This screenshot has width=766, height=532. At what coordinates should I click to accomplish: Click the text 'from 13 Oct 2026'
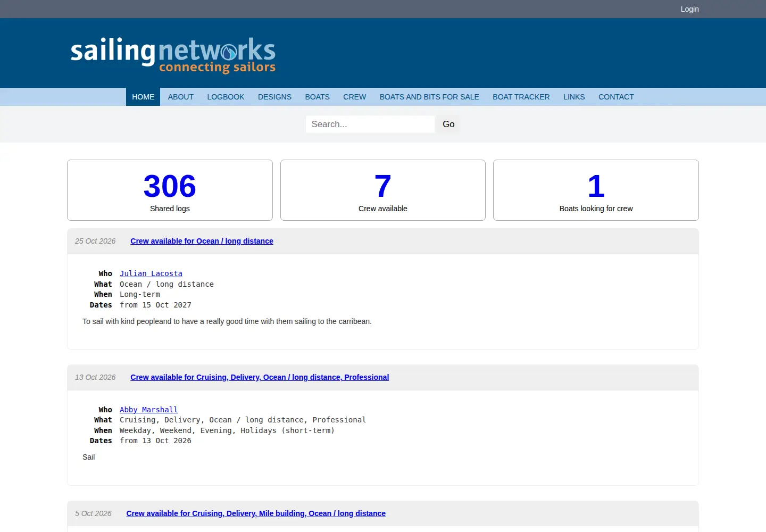click(155, 440)
